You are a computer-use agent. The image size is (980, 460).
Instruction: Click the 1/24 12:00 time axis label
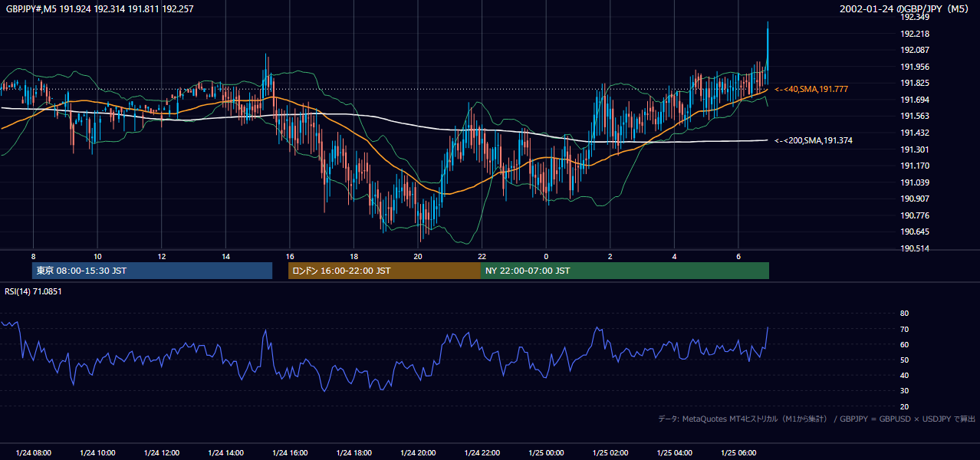[161, 453]
